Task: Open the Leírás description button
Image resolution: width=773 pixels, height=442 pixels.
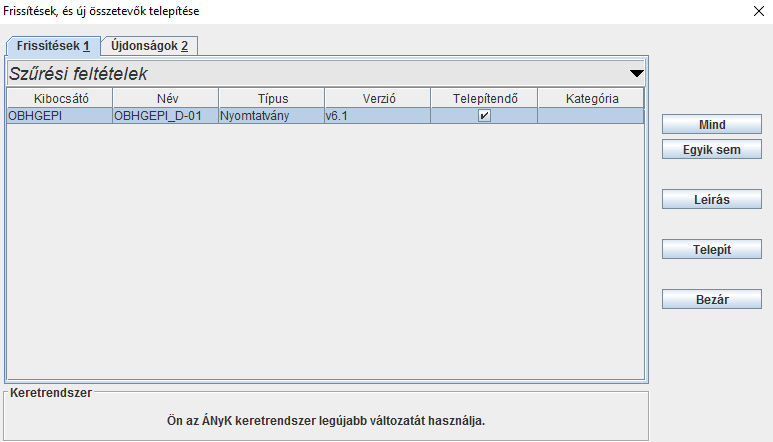Action: pyautogui.click(x=712, y=199)
